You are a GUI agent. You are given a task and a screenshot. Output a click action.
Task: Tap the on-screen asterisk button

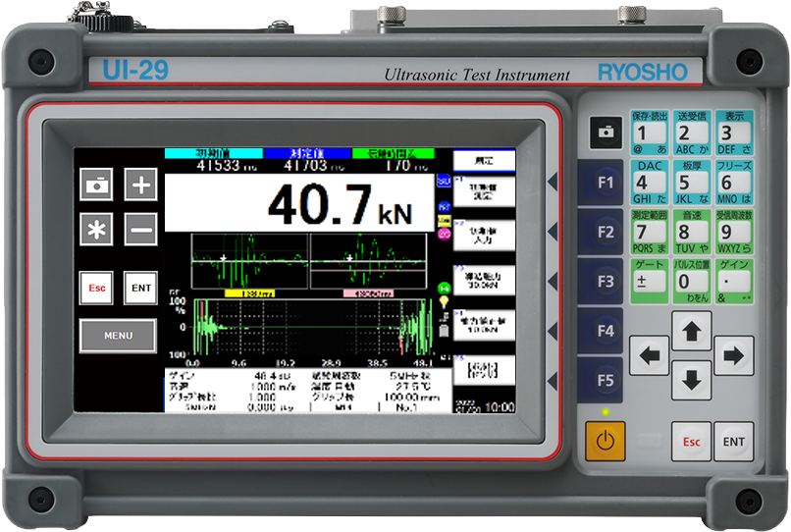[x=98, y=230]
